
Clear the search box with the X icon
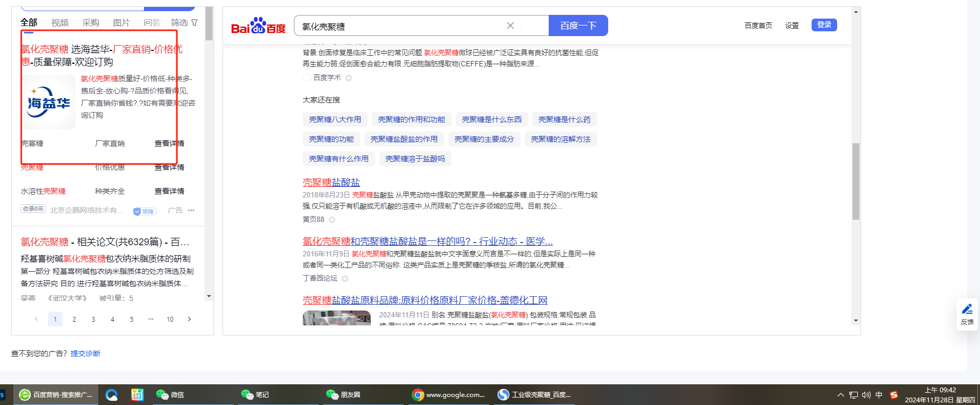[x=510, y=25]
